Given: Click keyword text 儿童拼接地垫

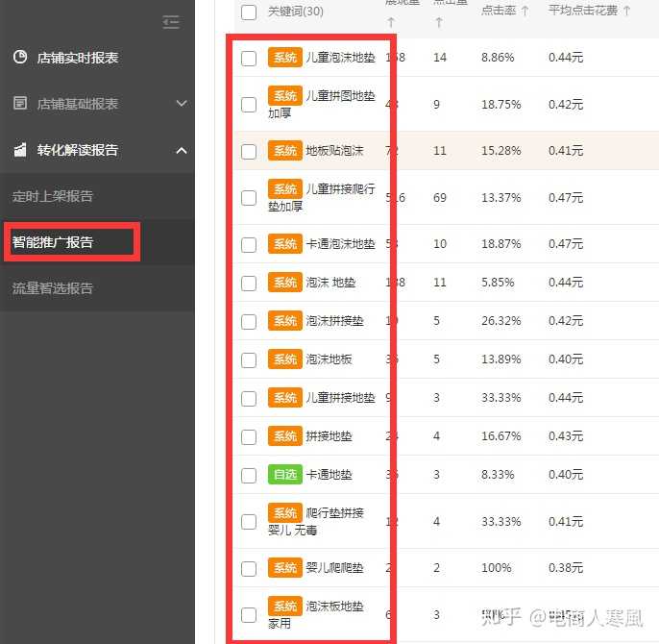Looking at the screenshot, I should click(340, 398).
